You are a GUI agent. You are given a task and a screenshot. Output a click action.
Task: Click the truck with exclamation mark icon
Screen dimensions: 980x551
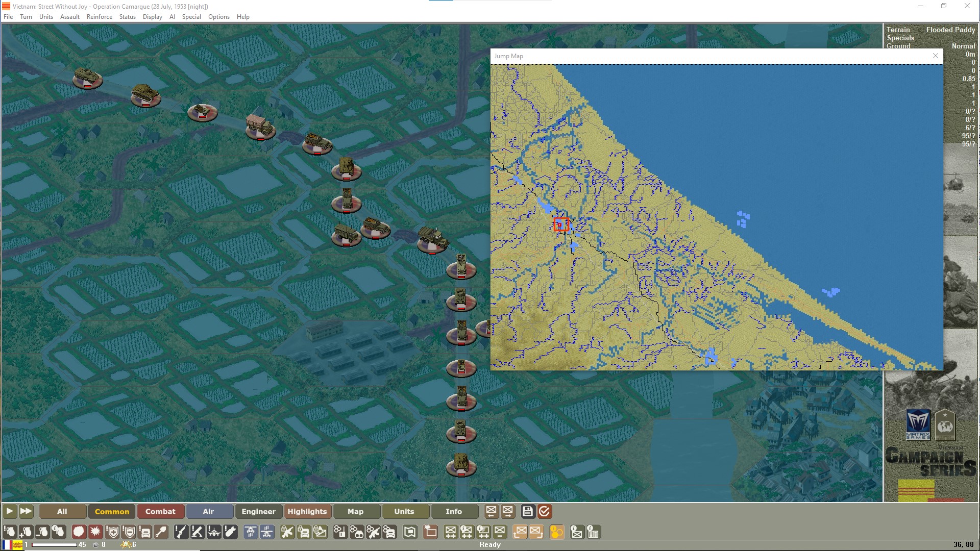click(145, 532)
